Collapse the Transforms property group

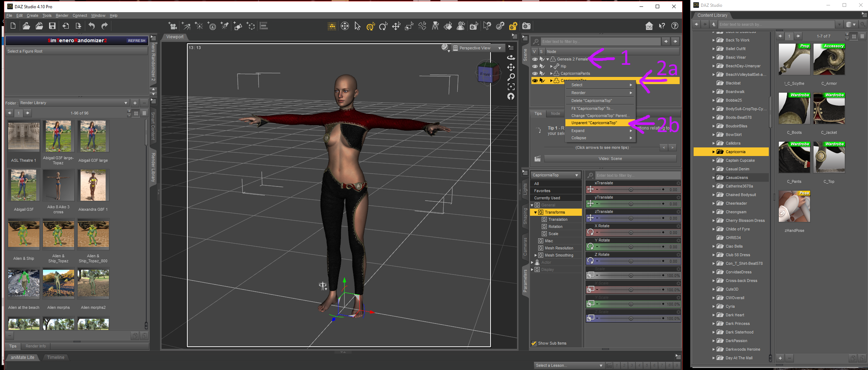pyautogui.click(x=536, y=213)
